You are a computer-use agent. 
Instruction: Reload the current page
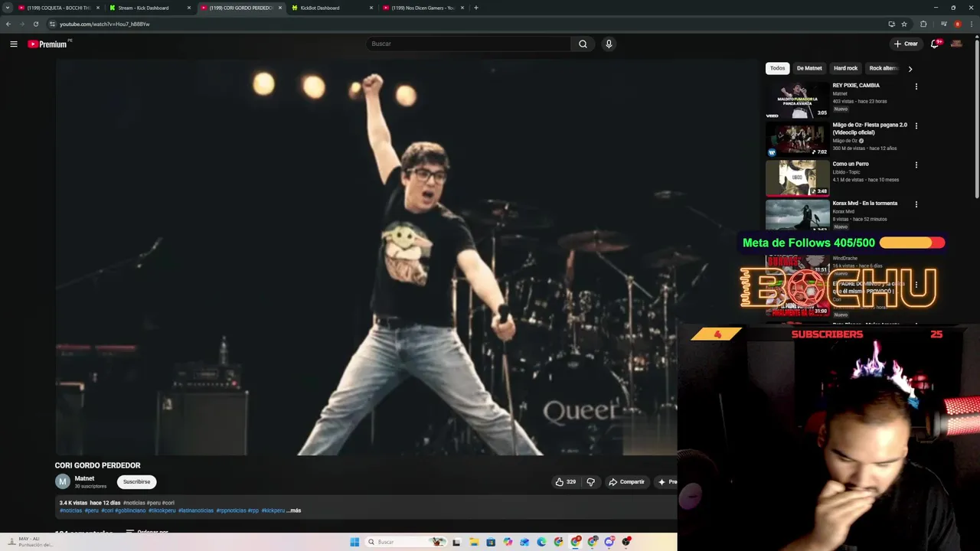tap(35, 24)
